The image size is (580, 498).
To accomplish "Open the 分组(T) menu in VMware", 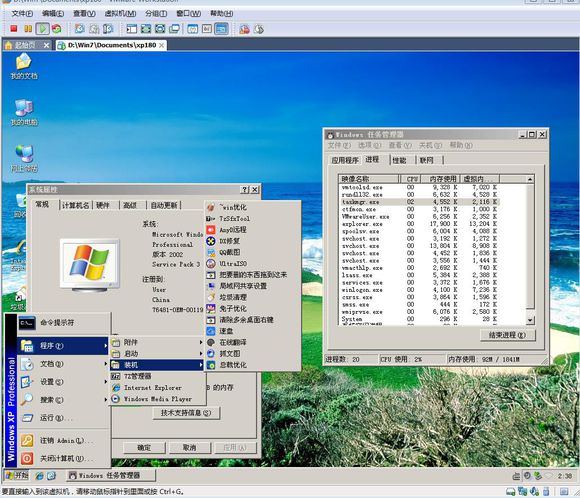I will (156, 14).
